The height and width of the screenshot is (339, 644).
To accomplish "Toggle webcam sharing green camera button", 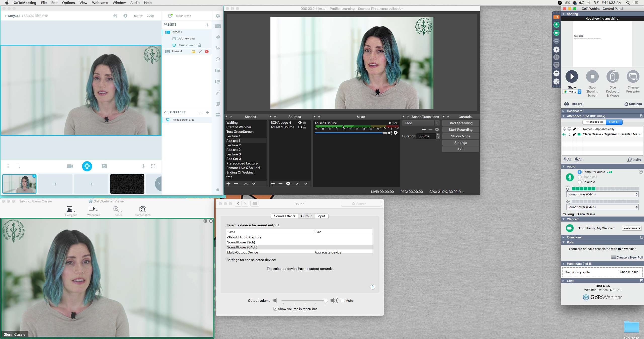I will 570,228.
